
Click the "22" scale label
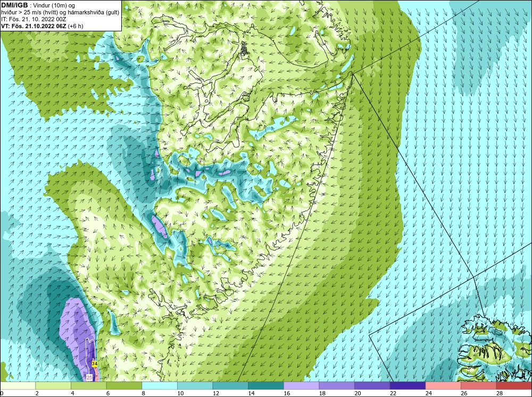pos(393,393)
